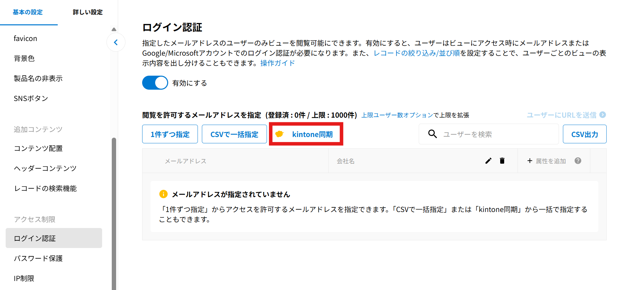644x290 pixels.
Task: Click the pencil edit icon for 会社名 column
Action: (488, 161)
